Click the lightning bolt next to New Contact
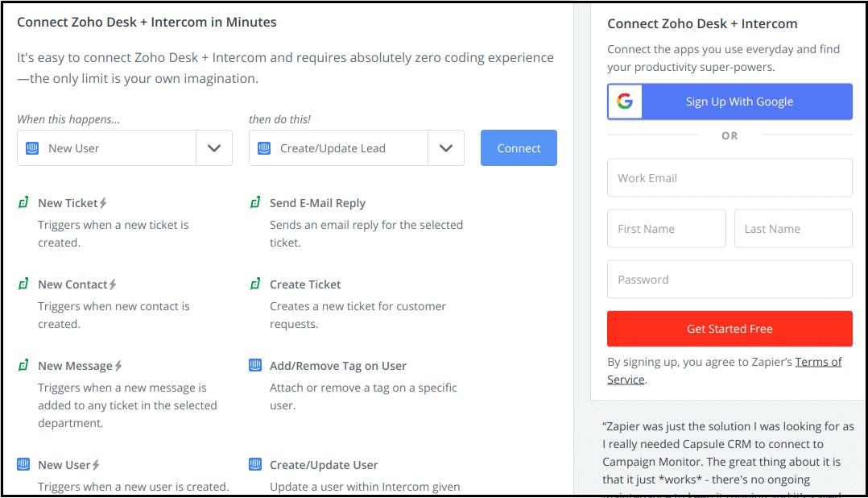The width and height of the screenshot is (868, 498). pos(113,284)
